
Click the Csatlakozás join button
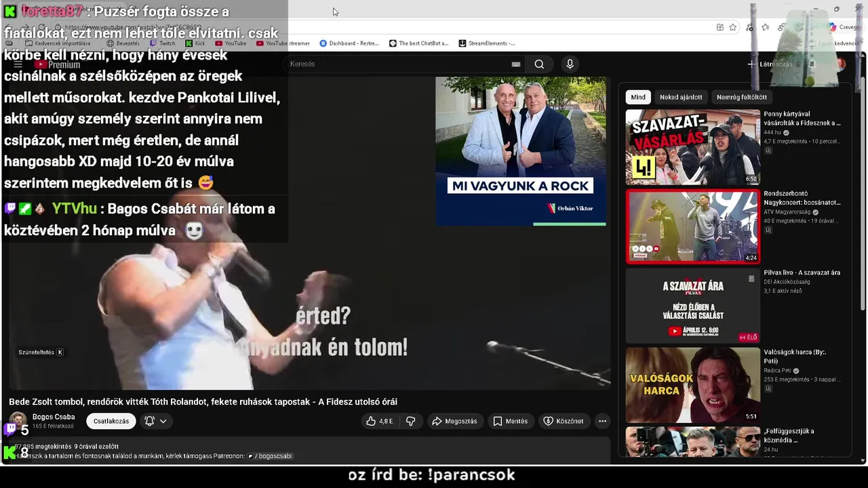[x=111, y=421]
